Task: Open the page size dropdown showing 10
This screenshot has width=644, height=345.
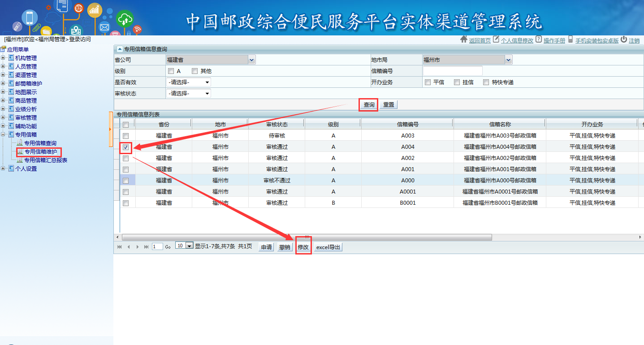Action: click(x=184, y=246)
